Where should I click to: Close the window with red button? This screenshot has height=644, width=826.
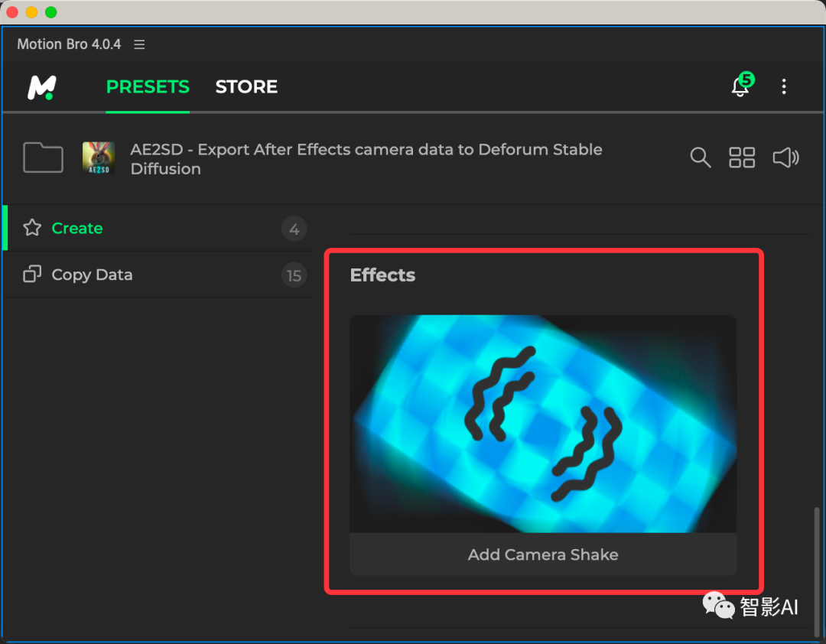[x=12, y=11]
